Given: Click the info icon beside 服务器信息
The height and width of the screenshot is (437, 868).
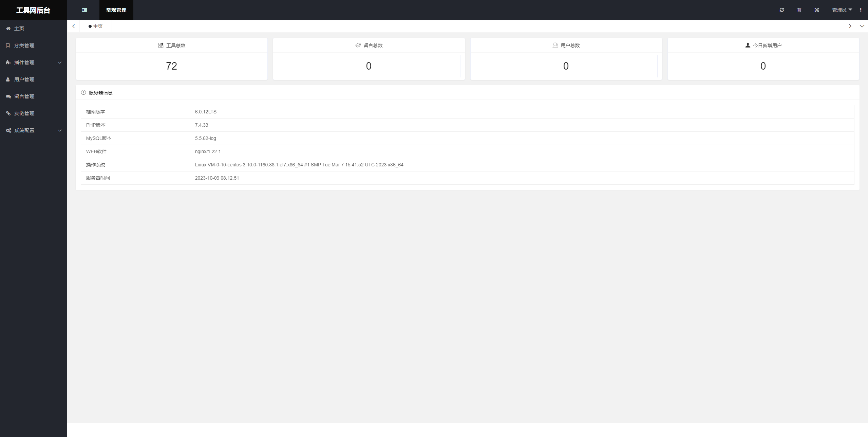Looking at the screenshot, I should pyautogui.click(x=83, y=92).
